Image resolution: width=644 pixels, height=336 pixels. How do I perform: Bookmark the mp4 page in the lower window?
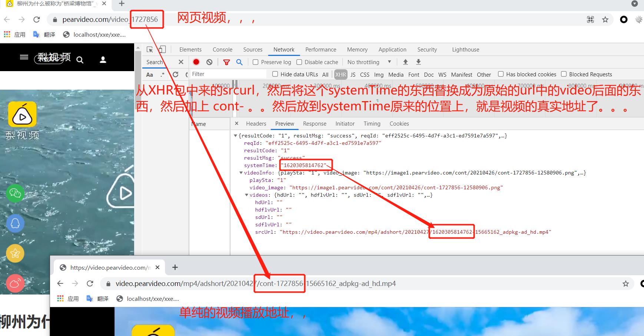click(626, 284)
